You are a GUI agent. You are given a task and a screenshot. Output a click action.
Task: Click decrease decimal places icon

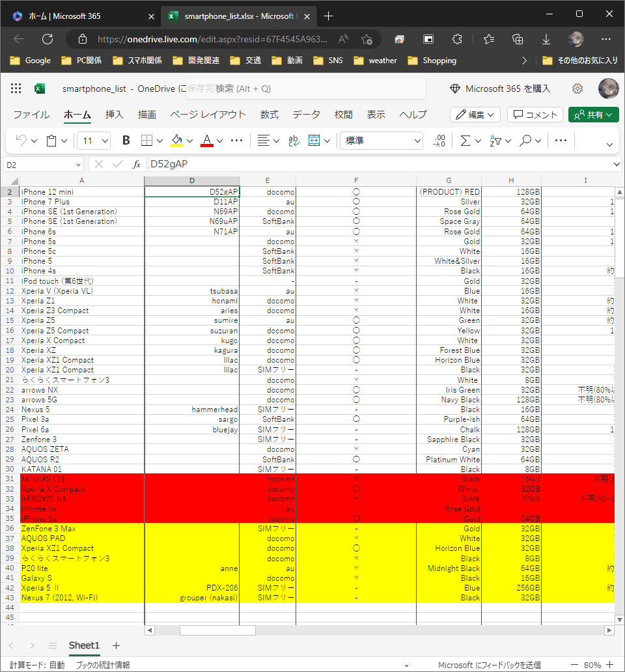coord(439,140)
